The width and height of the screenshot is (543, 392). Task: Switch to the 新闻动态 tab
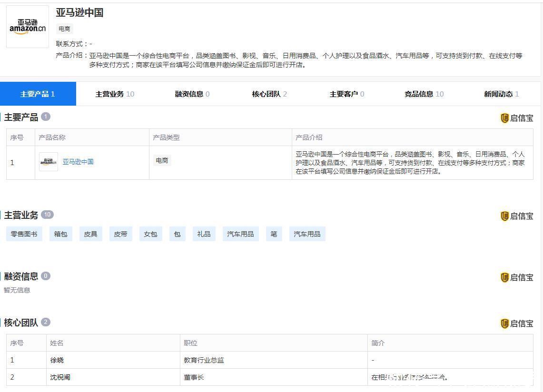(x=501, y=94)
